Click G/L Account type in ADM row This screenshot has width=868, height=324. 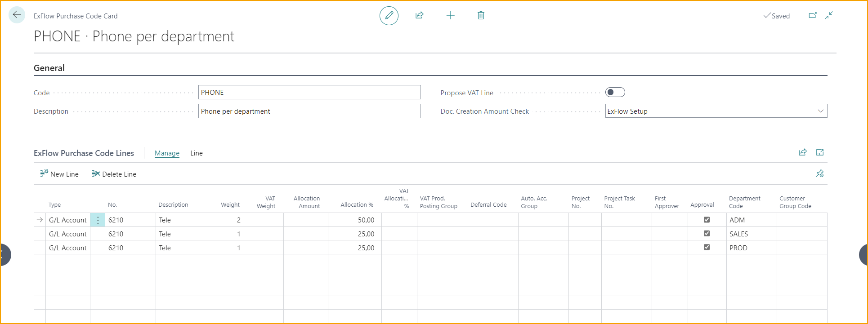[68, 220]
